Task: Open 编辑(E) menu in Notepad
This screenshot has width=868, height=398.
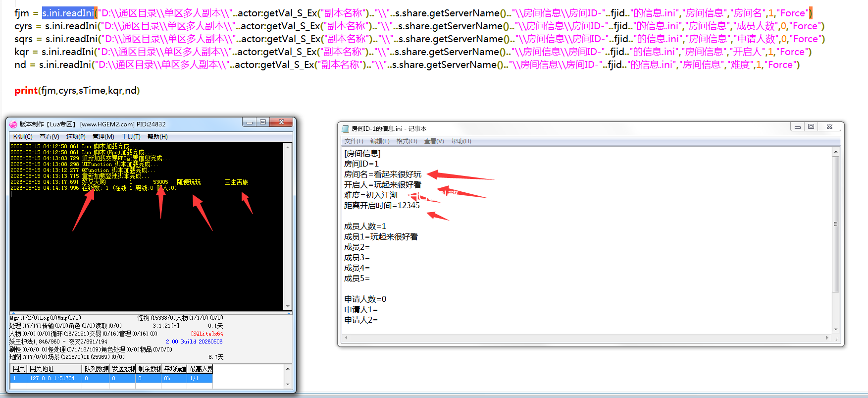Action: pyautogui.click(x=380, y=141)
